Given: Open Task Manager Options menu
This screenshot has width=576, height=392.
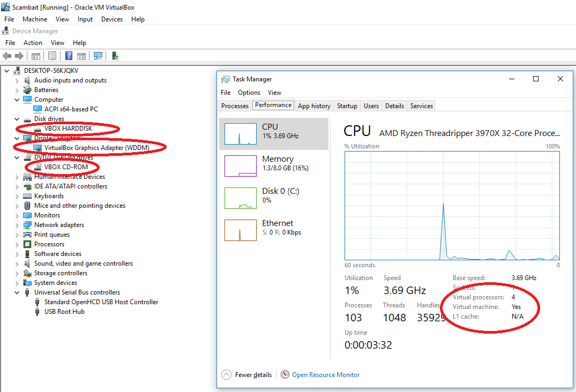Looking at the screenshot, I should [x=249, y=93].
